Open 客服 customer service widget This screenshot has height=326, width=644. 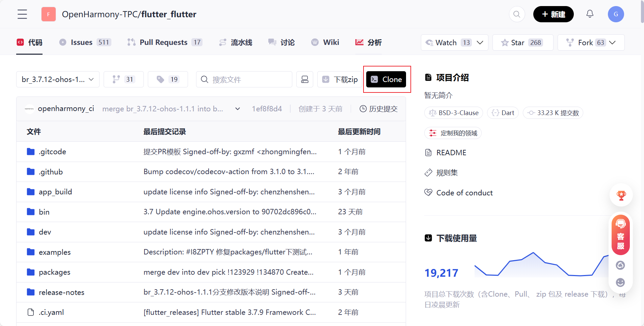620,235
